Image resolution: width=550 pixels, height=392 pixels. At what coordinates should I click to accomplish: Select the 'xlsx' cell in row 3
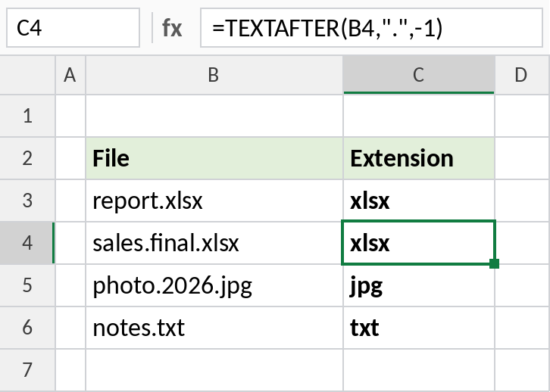tap(419, 201)
